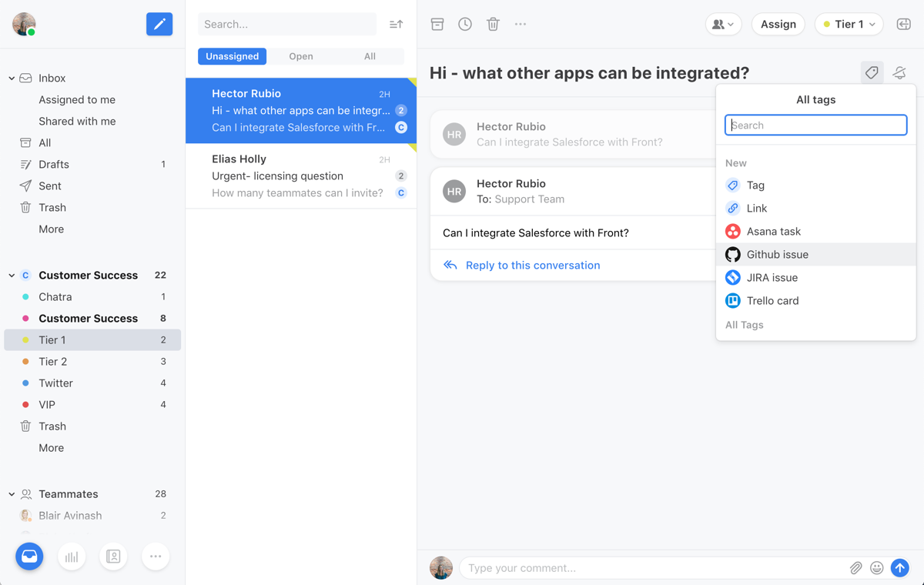Open the participants dropdown
924x585 pixels.
(723, 24)
